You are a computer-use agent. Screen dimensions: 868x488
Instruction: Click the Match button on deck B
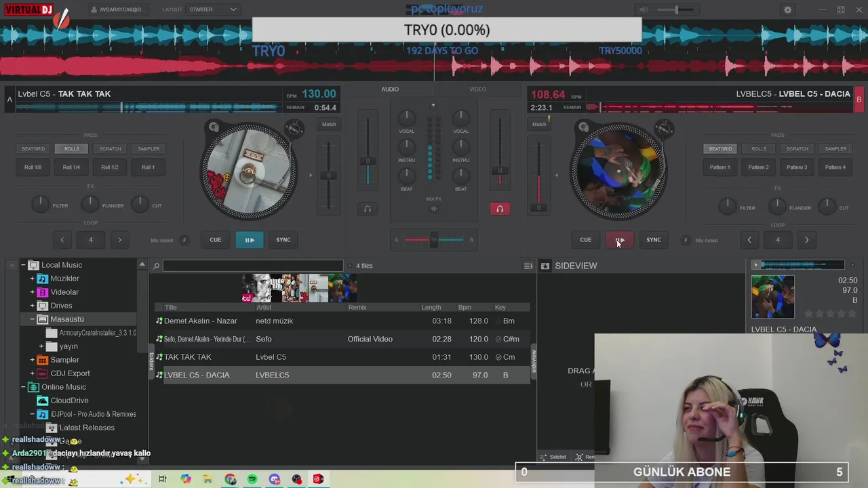tap(539, 124)
